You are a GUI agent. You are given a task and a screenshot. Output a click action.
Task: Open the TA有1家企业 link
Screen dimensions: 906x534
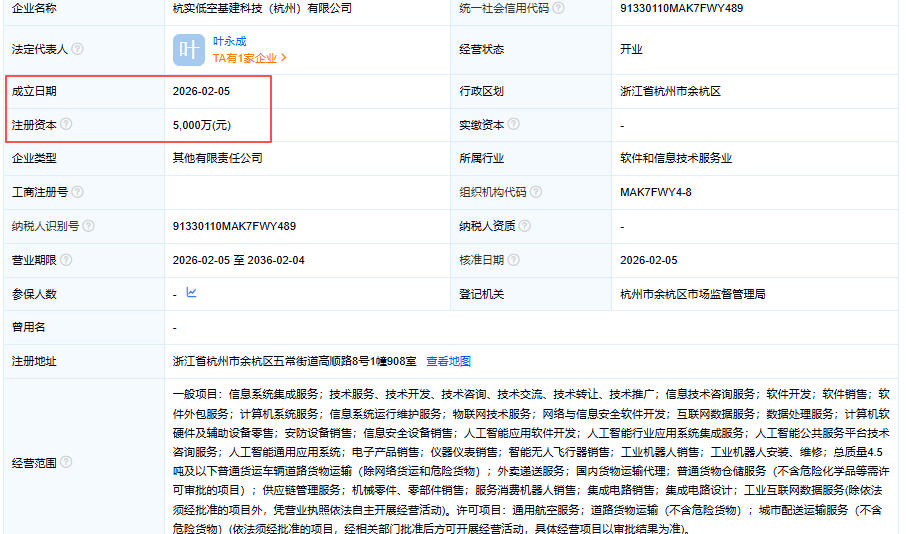point(250,58)
